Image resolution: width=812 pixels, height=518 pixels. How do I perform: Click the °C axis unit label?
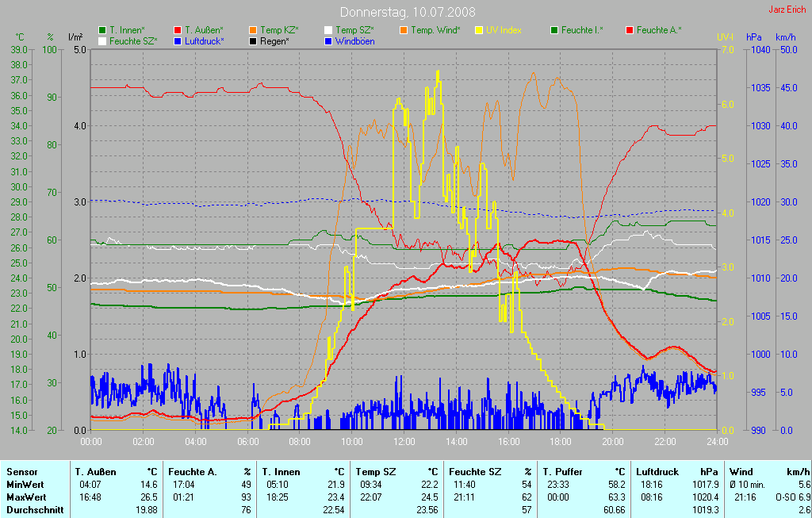point(20,37)
